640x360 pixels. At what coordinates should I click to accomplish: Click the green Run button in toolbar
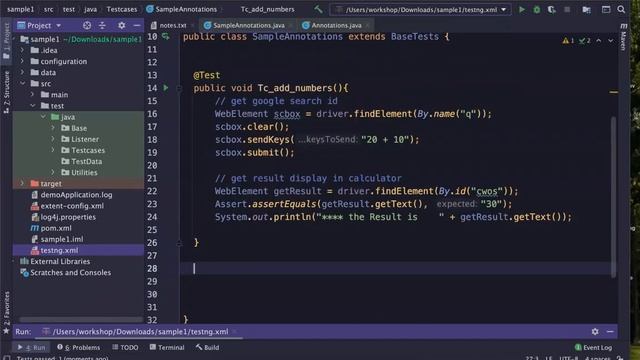[x=522, y=9]
